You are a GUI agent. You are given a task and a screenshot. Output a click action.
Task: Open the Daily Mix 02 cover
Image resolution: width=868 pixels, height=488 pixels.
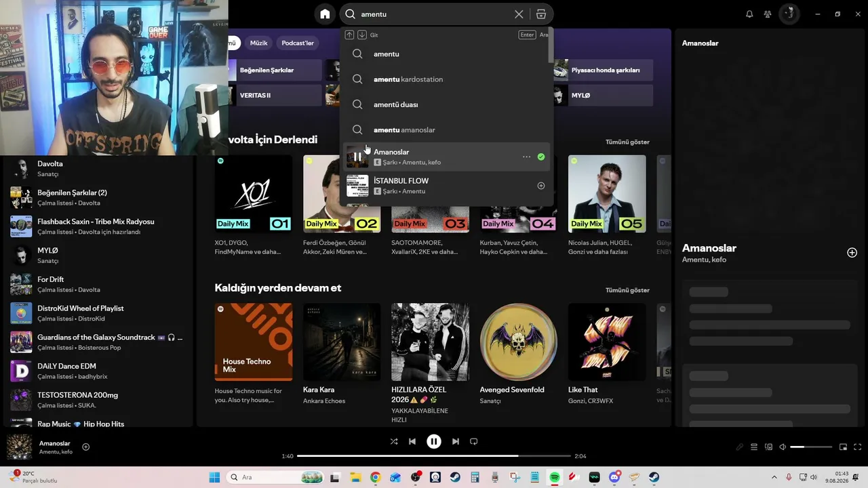point(342,194)
